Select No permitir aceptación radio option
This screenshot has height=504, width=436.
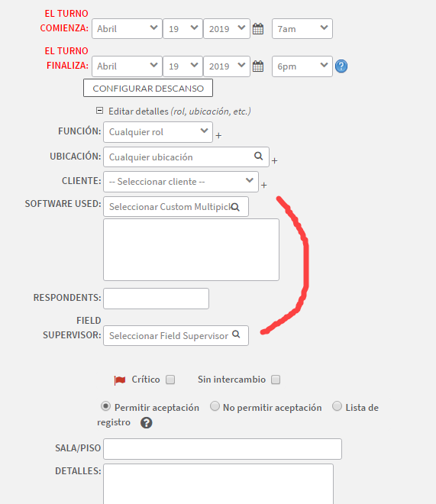[215, 406]
